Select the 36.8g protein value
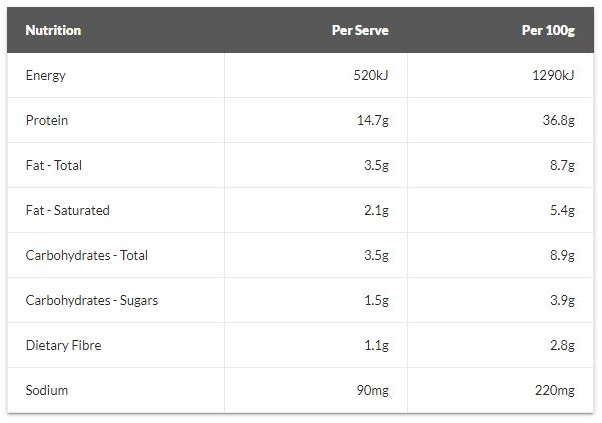Viewport: 602px width, 423px height. (x=559, y=121)
